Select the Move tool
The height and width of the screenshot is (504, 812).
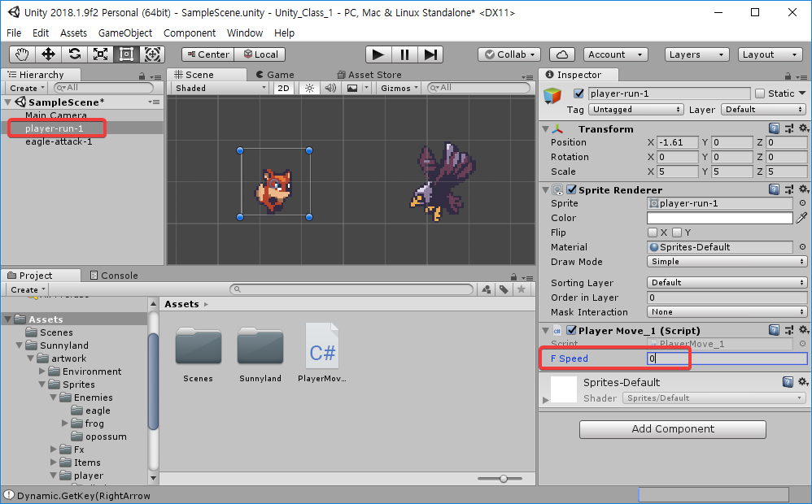point(48,54)
